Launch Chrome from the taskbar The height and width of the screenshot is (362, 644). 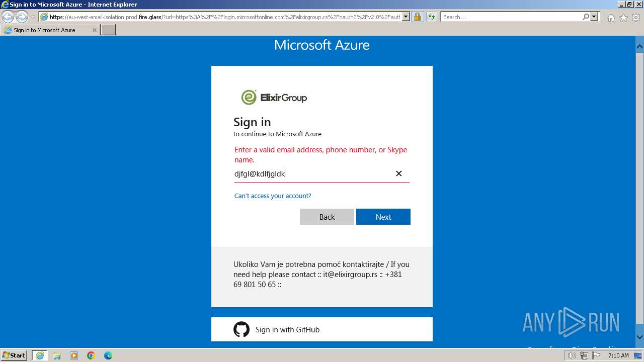click(91, 355)
